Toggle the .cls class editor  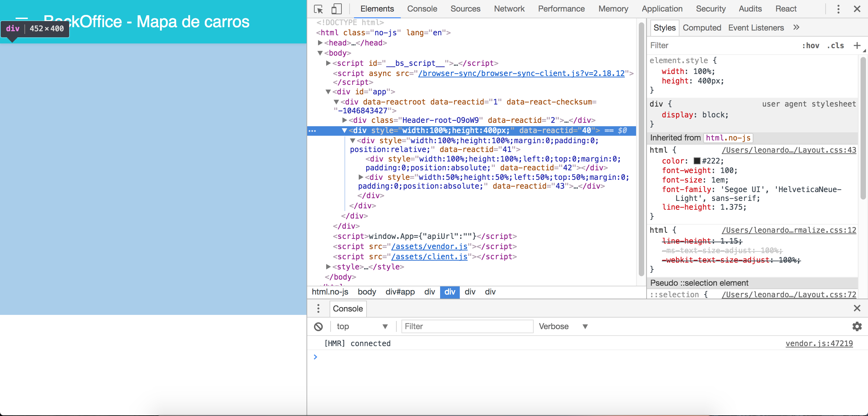coord(835,45)
